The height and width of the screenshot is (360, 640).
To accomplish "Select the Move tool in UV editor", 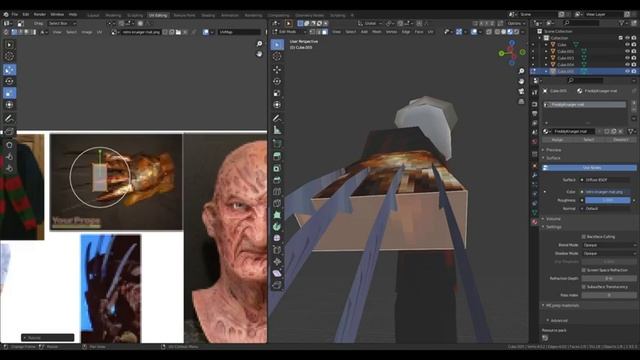I will point(9,70).
